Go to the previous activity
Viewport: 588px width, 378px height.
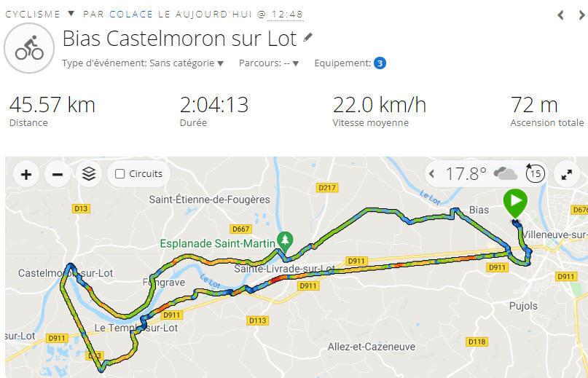coord(560,15)
